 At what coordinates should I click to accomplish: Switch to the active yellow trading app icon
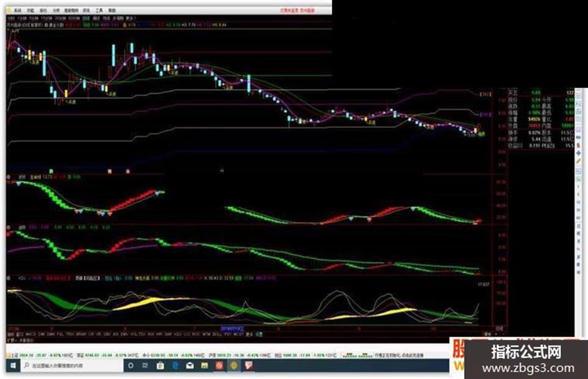234,365
